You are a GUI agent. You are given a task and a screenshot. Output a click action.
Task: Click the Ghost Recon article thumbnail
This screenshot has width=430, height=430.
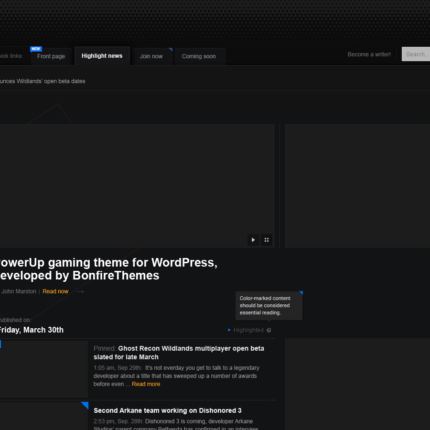coord(44,369)
